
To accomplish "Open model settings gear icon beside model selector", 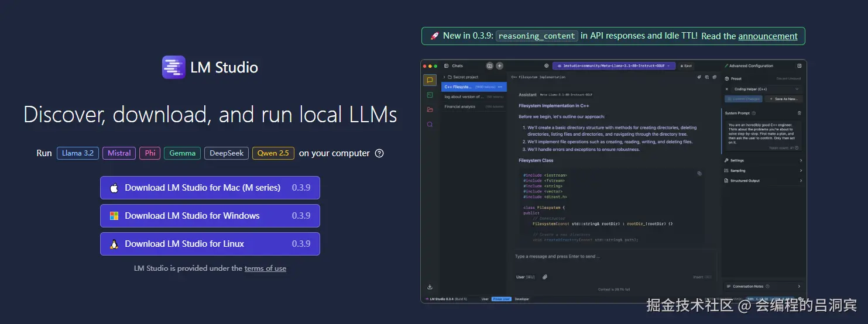I will (x=547, y=66).
